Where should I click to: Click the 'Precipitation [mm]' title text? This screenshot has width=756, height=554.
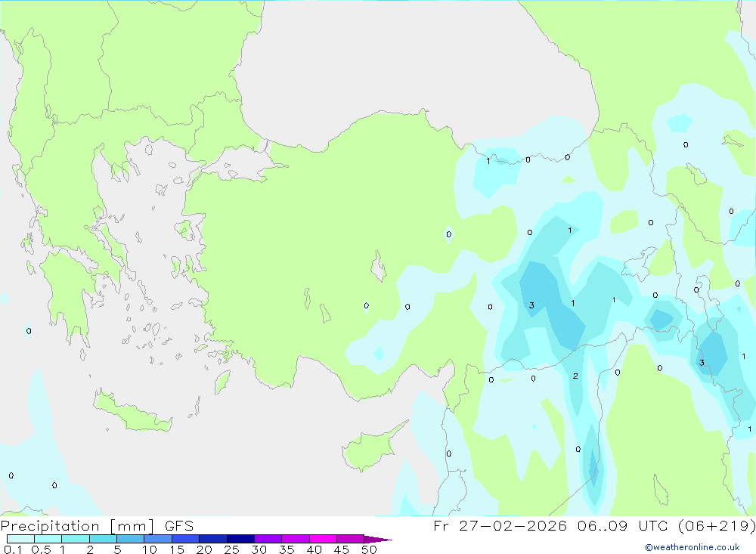[x=78, y=526]
